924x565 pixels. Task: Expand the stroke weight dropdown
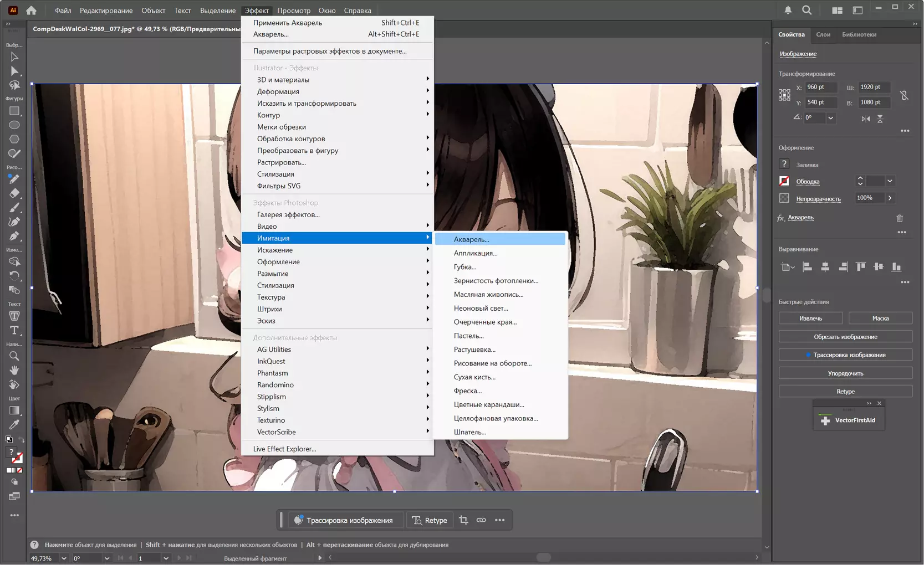point(890,181)
